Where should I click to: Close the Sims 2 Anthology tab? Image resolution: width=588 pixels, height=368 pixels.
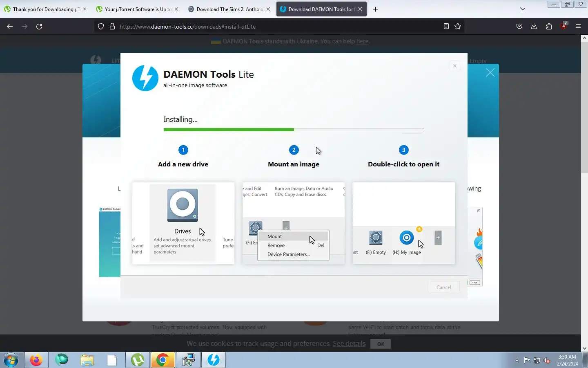pyautogui.click(x=268, y=9)
